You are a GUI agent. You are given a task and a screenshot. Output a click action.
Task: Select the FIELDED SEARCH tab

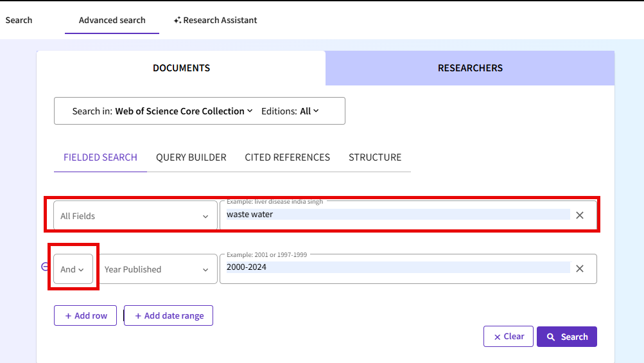(x=100, y=157)
